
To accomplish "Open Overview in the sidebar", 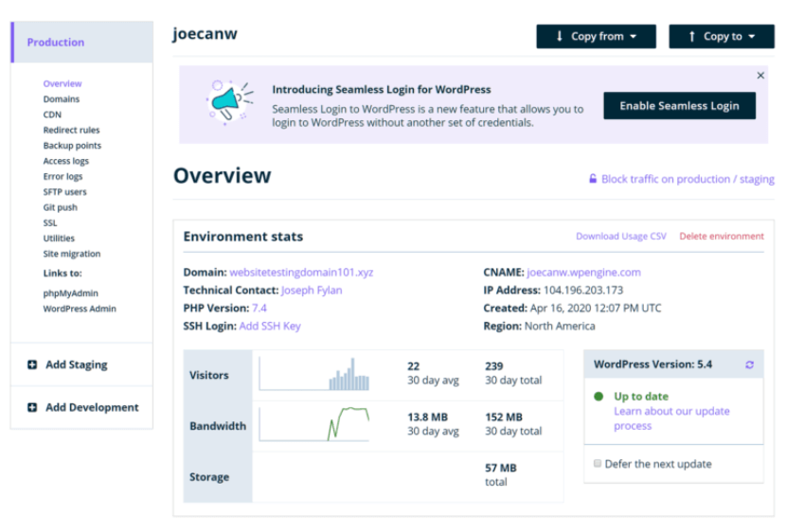I will point(63,83).
